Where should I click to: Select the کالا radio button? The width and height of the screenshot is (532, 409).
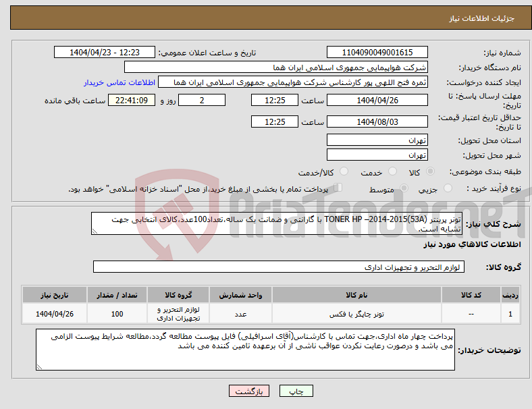click(430, 171)
